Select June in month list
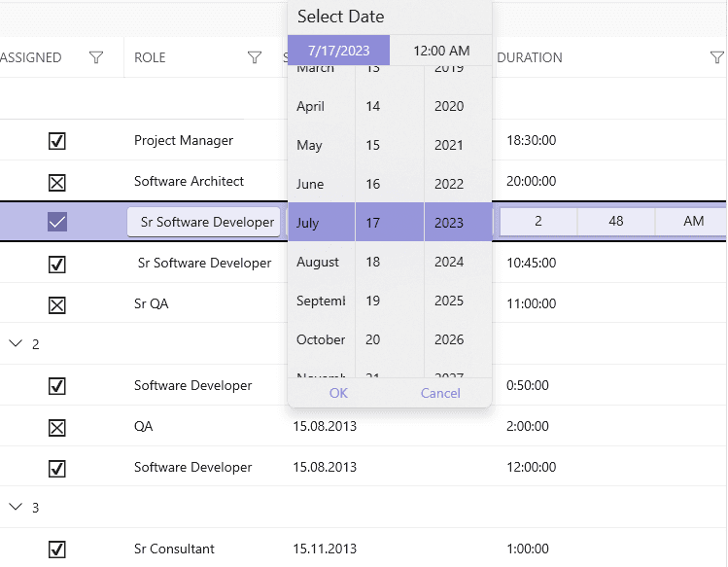 click(x=322, y=184)
